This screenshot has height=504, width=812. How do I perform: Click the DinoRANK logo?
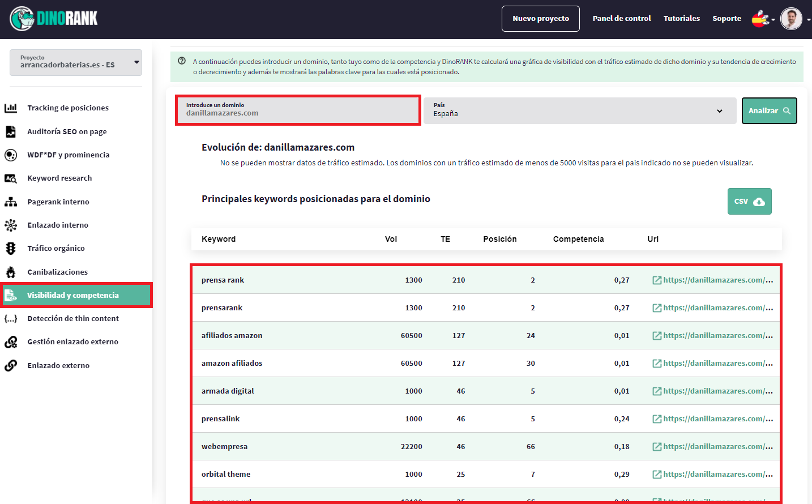click(x=54, y=19)
